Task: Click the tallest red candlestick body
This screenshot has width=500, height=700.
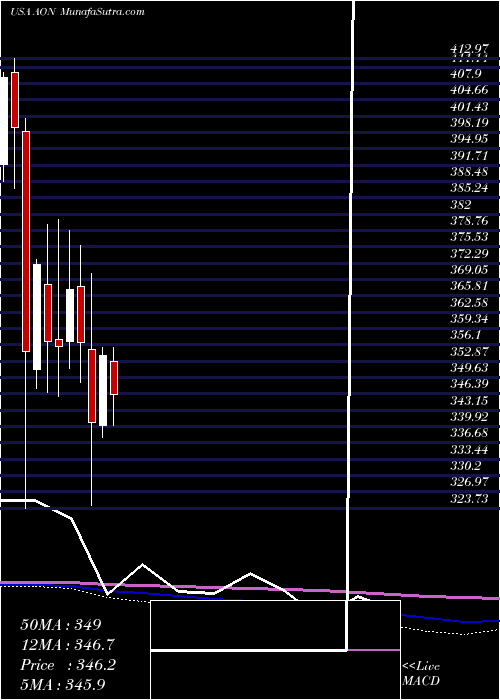Action: pos(26,241)
